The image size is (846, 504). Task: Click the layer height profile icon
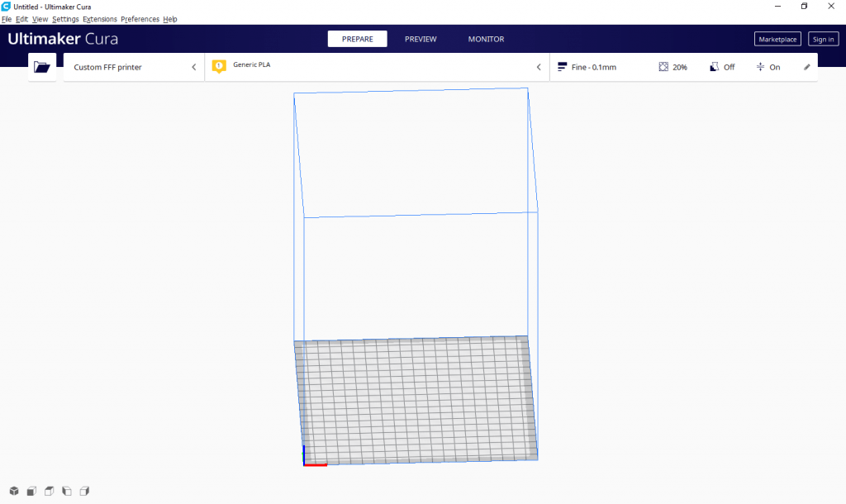click(562, 67)
